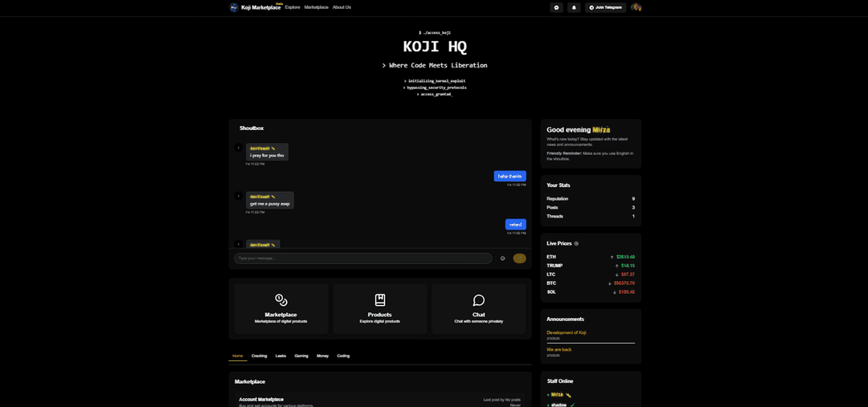Open the Chat speech bubble card
The image size is (868, 407).
(x=478, y=308)
